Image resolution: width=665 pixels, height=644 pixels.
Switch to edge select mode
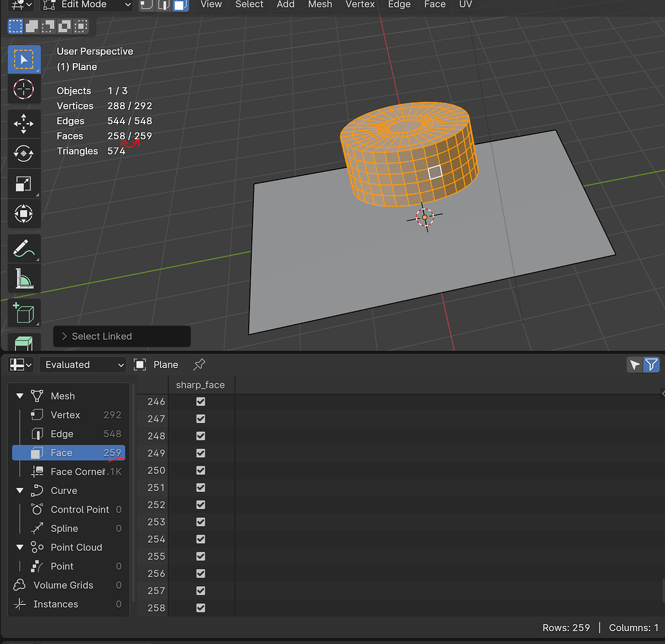[164, 5]
